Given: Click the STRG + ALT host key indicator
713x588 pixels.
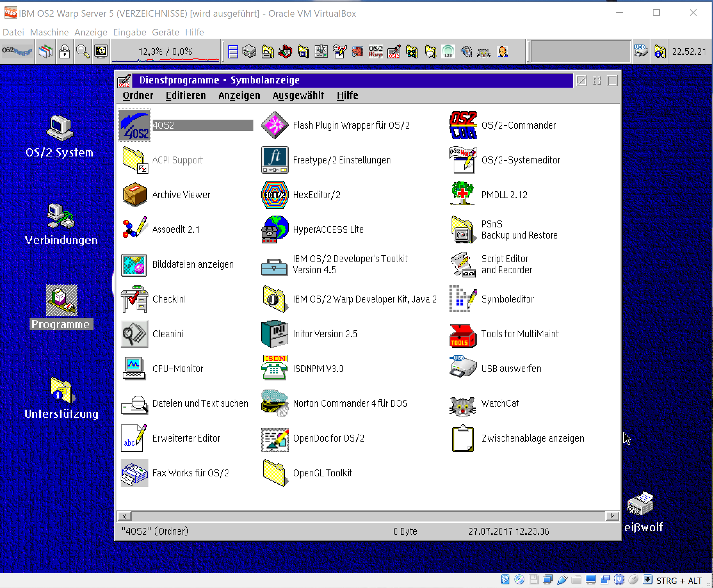Looking at the screenshot, I should (679, 580).
